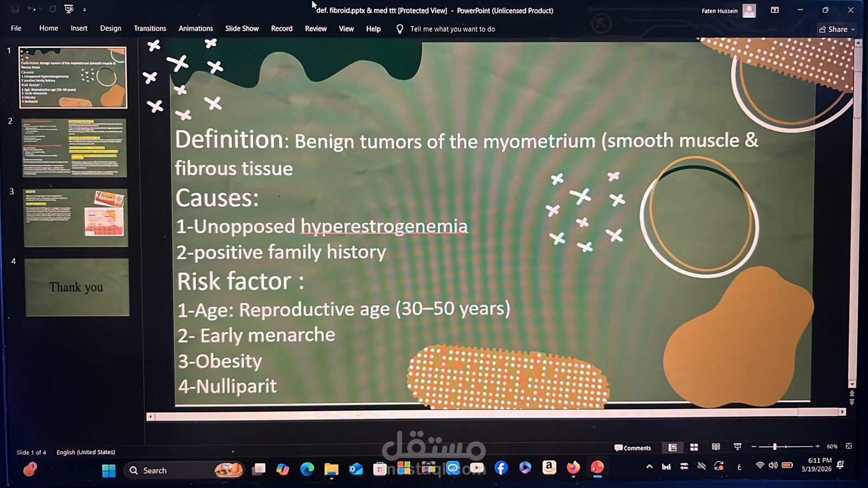Click English (United States) language indicator
The height and width of the screenshot is (488, 868).
point(86,452)
